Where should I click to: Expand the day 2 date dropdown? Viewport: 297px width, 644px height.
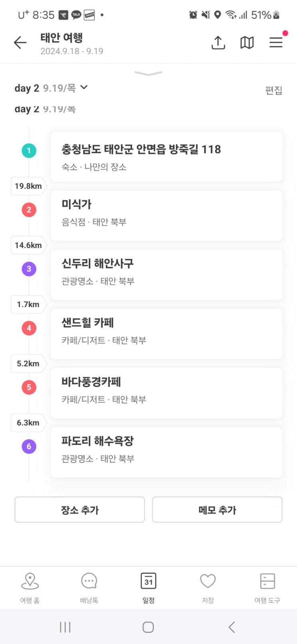click(x=84, y=88)
